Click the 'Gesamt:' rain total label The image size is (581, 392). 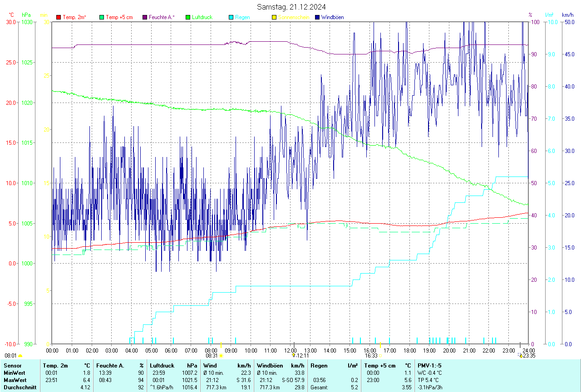pyautogui.click(x=320, y=387)
